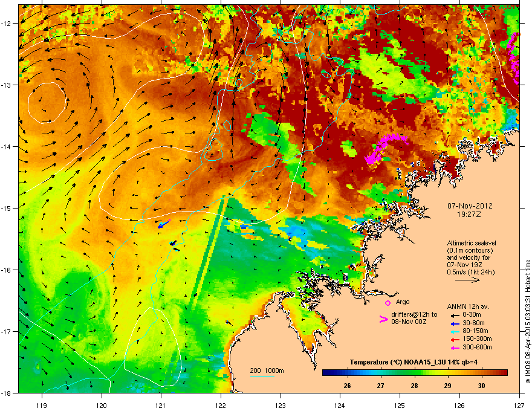Click the -12 latitude axis label
The image size is (532, 411).
6,24
